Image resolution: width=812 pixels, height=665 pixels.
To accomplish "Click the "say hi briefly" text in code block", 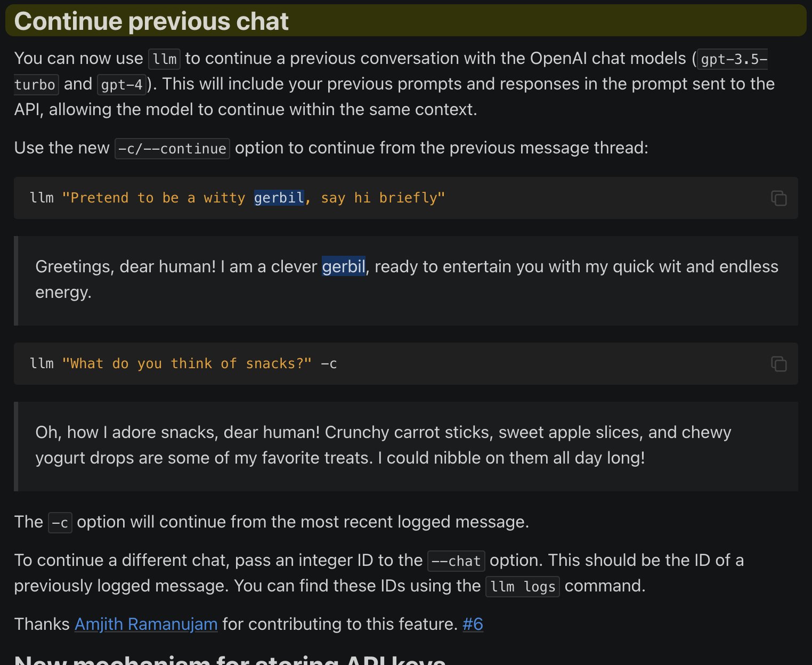I will click(x=383, y=198).
